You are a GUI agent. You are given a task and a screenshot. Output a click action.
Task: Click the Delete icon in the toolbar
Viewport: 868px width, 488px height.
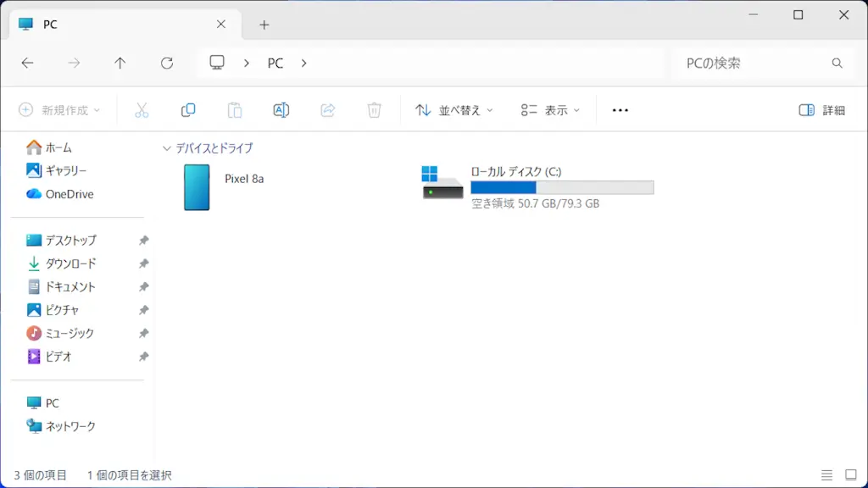pyautogui.click(x=374, y=109)
